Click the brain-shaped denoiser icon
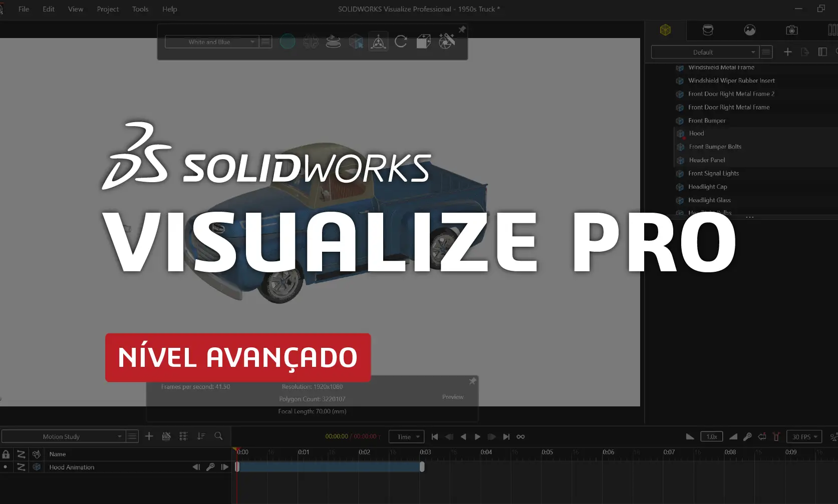Image resolution: width=838 pixels, height=504 pixels. [x=311, y=42]
